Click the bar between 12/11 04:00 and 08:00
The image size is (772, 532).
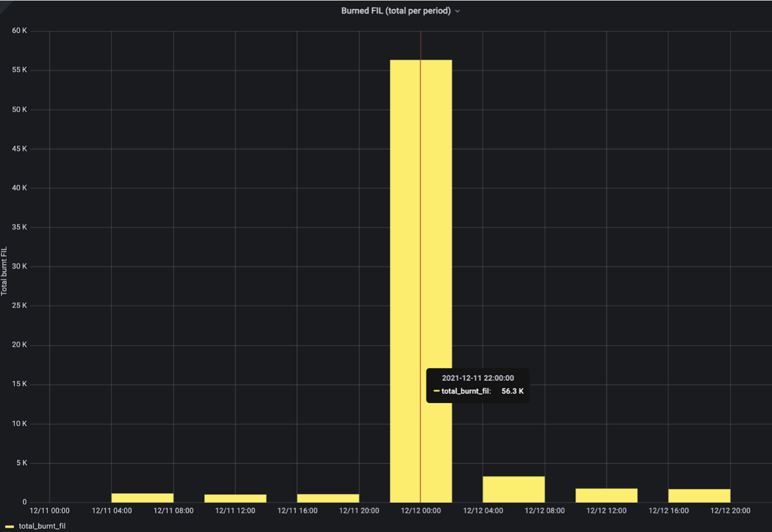point(143,498)
